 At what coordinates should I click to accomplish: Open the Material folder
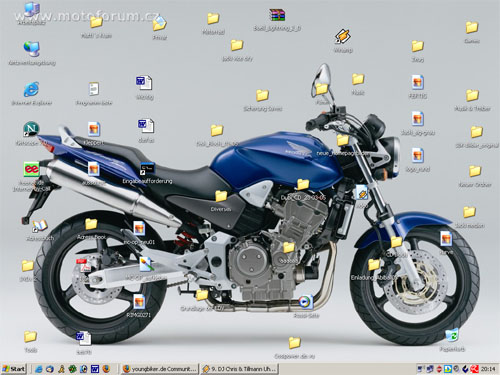213,18
